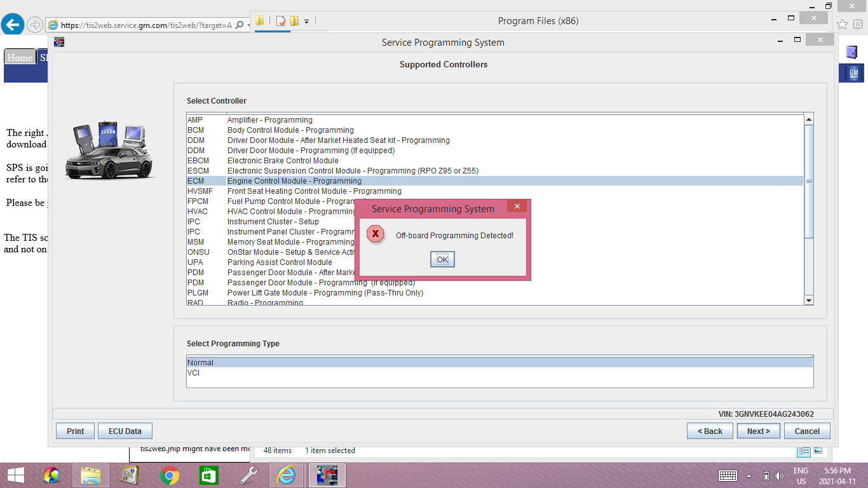This screenshot has width=868, height=488.
Task: Select IPC Instrument Panel Cluster - Programming
Action: (x=495, y=232)
